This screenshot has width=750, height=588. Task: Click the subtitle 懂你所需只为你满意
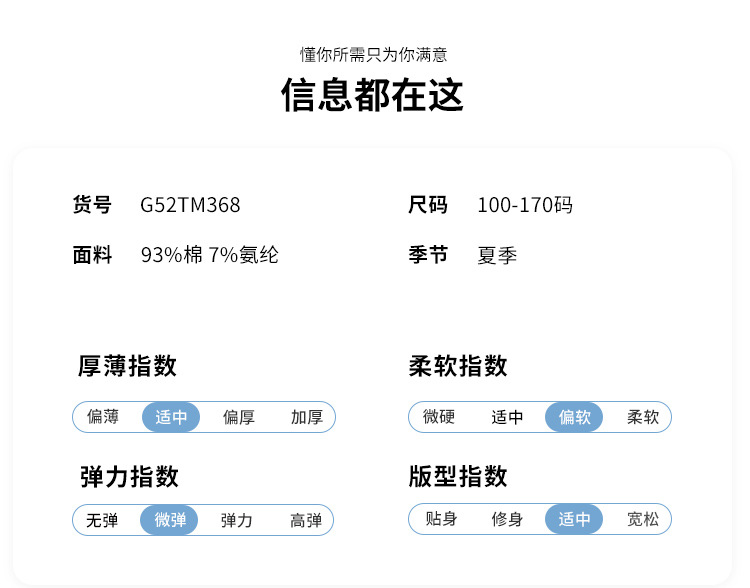click(374, 55)
